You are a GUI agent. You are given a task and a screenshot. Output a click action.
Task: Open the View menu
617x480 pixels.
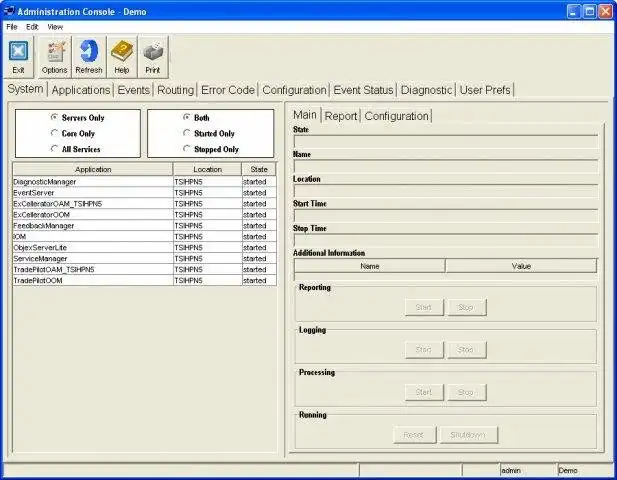(55, 27)
